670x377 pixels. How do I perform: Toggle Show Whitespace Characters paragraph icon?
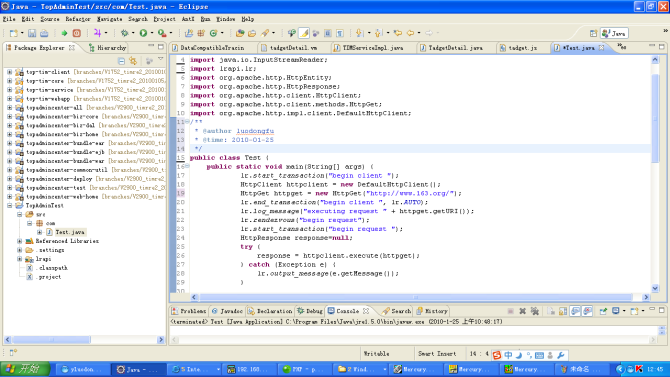[x=340, y=33]
